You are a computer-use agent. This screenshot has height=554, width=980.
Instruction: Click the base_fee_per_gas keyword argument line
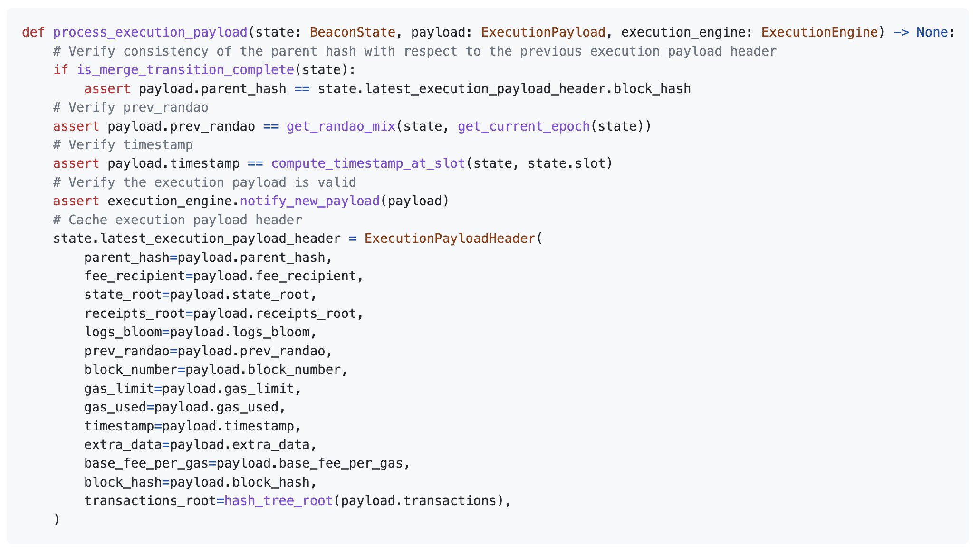point(247,463)
